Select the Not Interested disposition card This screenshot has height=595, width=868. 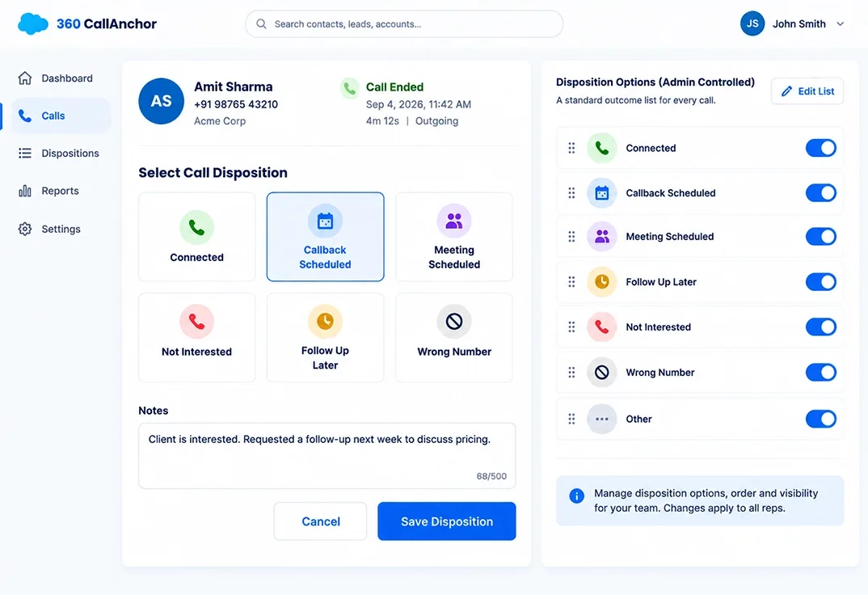point(196,338)
